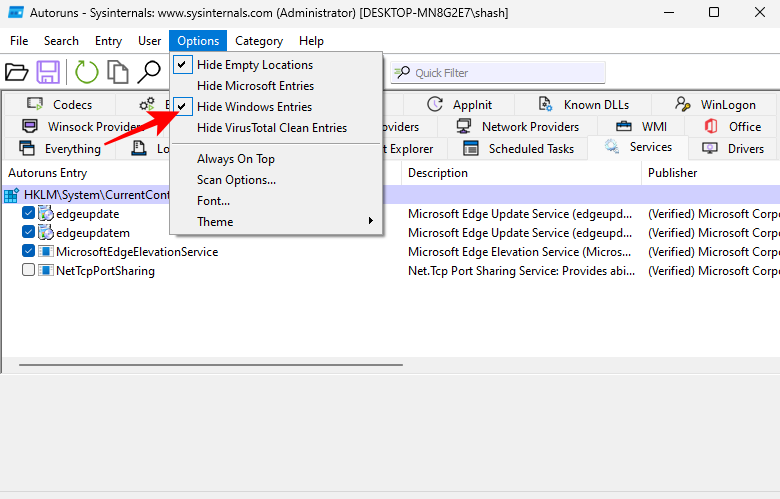Enable the NetTcpPortSharing checkbox

tap(29, 271)
